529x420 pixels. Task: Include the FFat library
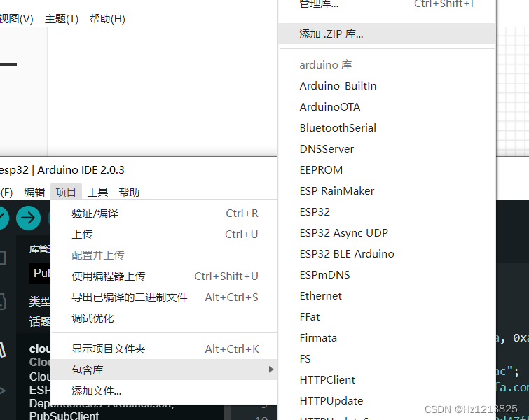[387, 317]
